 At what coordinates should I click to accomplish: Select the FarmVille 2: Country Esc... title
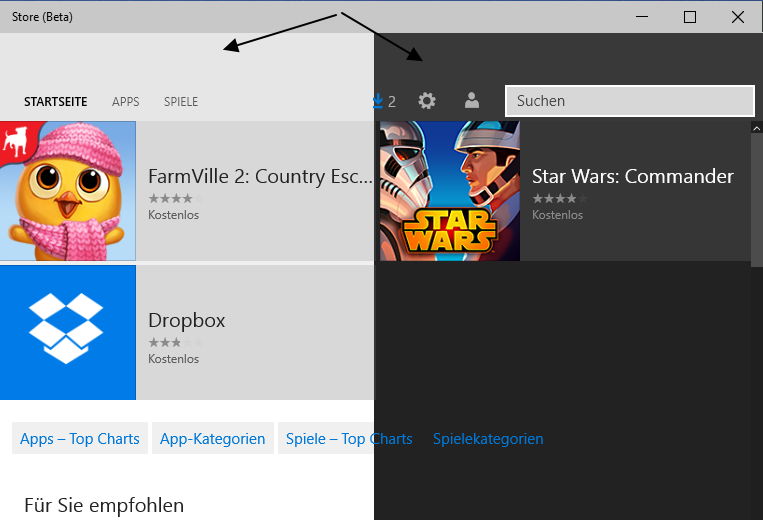click(x=260, y=177)
